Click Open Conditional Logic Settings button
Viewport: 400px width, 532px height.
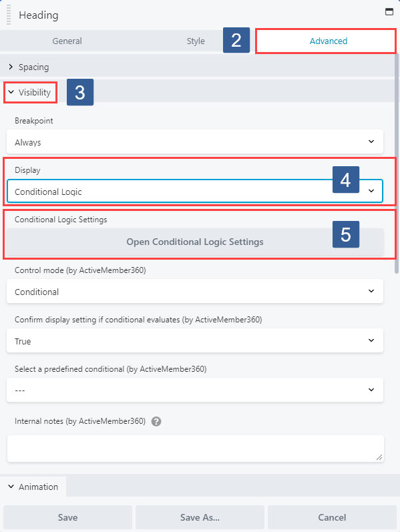point(195,242)
